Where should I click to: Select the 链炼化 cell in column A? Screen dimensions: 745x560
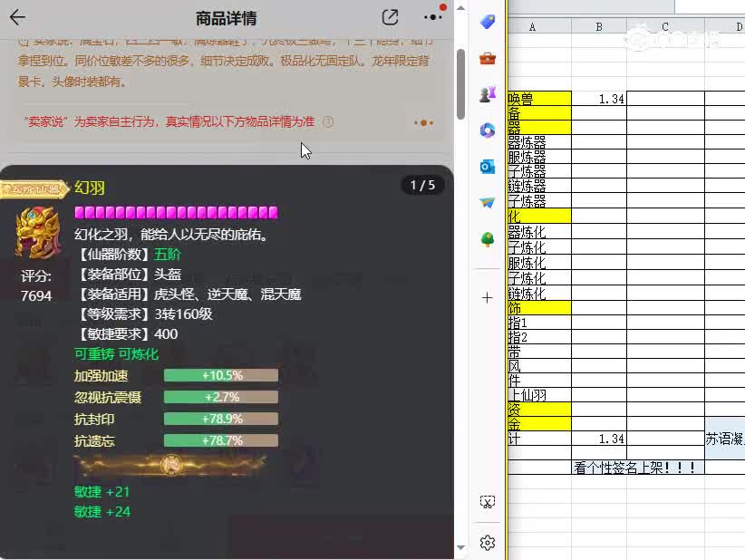tap(539, 293)
